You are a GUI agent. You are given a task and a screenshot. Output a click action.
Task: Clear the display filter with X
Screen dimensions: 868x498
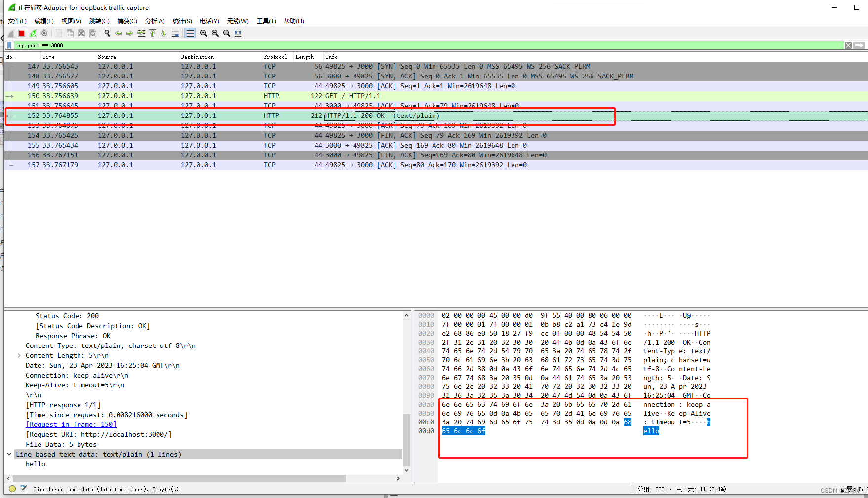click(848, 45)
